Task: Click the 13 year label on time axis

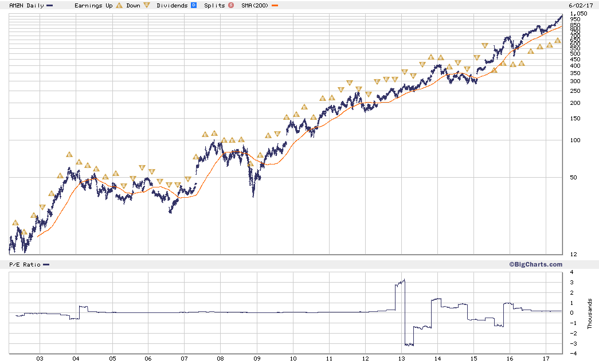Action: (x=401, y=359)
